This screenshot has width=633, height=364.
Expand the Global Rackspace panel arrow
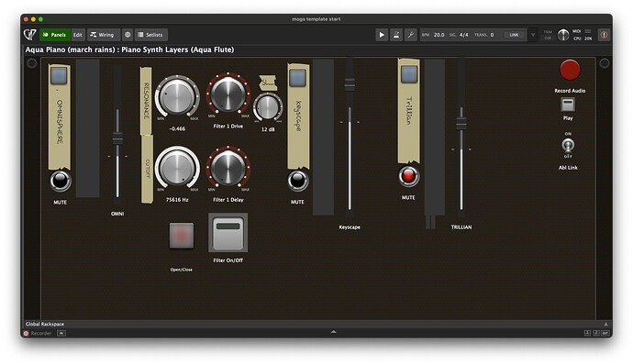pos(605,324)
